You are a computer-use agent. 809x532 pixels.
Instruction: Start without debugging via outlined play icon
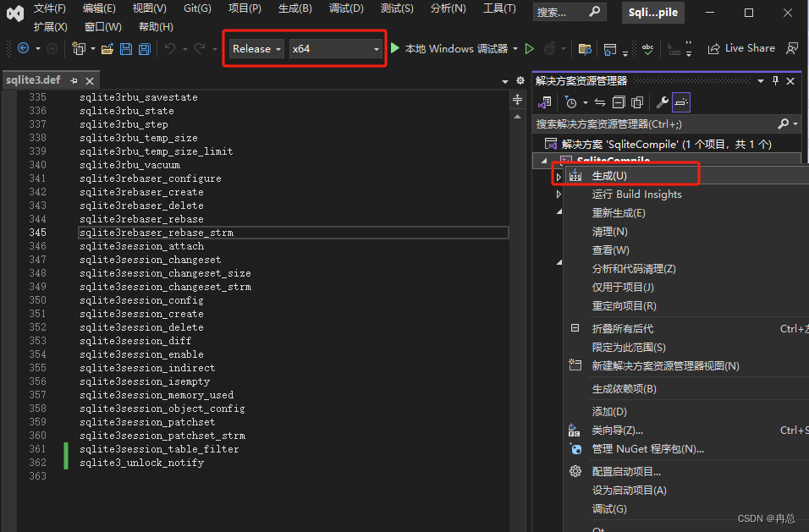point(530,49)
